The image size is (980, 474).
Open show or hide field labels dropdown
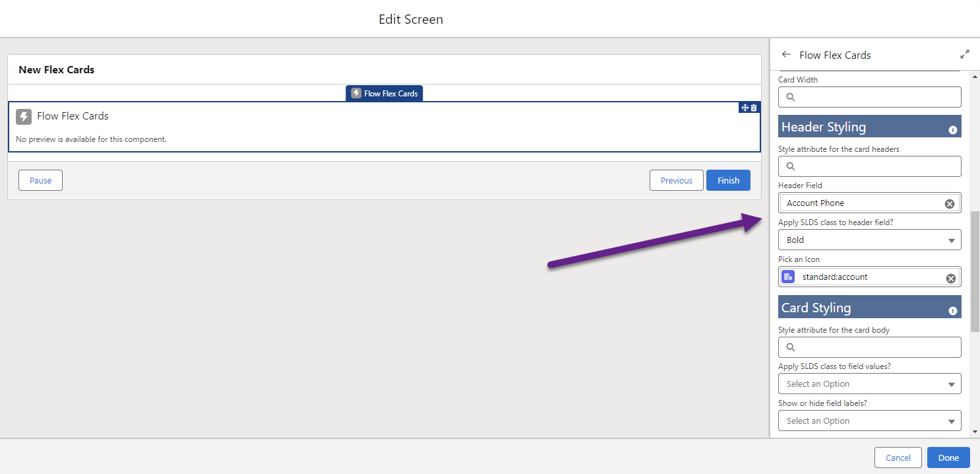tap(869, 421)
